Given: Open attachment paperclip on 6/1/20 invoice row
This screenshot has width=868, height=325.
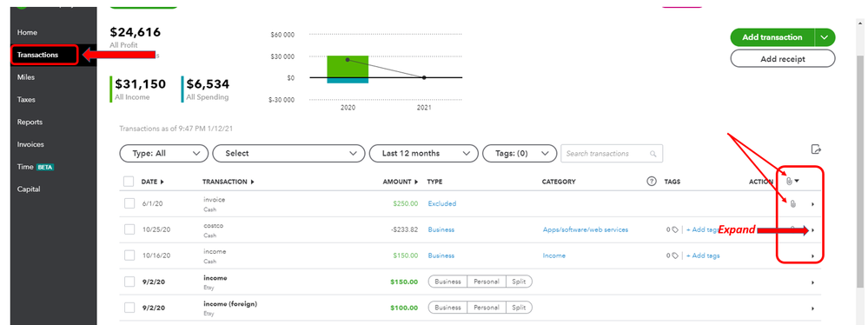Looking at the screenshot, I should 792,203.
